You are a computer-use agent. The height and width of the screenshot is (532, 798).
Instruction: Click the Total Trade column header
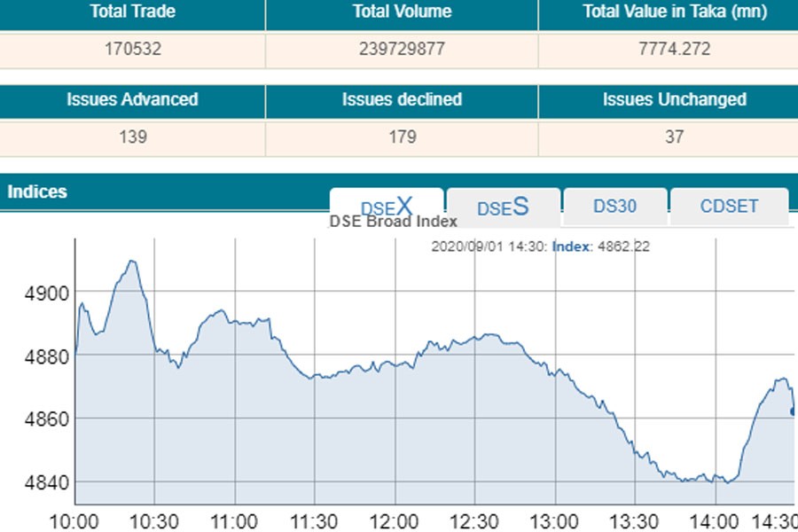[x=132, y=12]
